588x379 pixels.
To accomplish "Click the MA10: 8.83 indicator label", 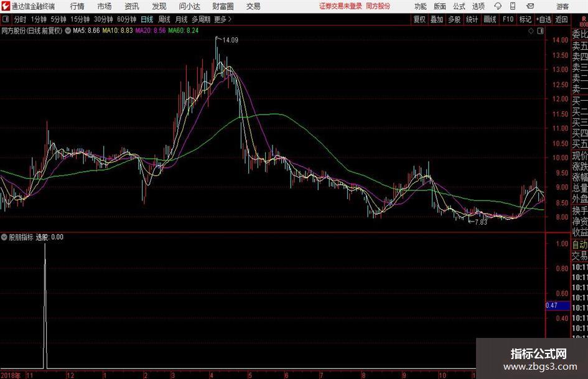I will pyautogui.click(x=118, y=30).
